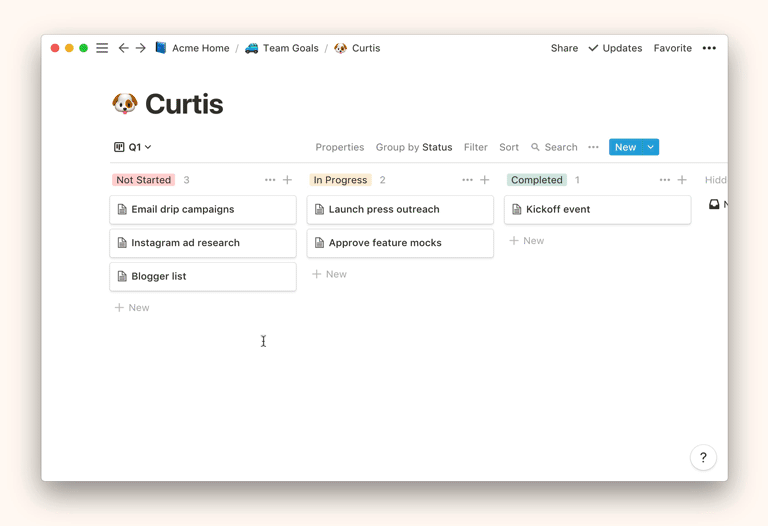Viewport: 768px width, 526px height.
Task: Click Search in the board toolbar
Action: pyautogui.click(x=554, y=147)
